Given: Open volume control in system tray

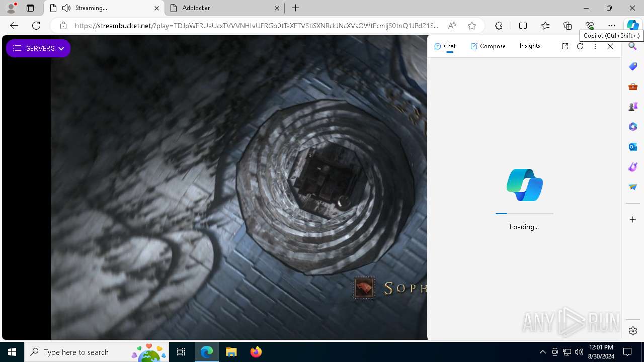Looking at the screenshot, I should pyautogui.click(x=579, y=352).
